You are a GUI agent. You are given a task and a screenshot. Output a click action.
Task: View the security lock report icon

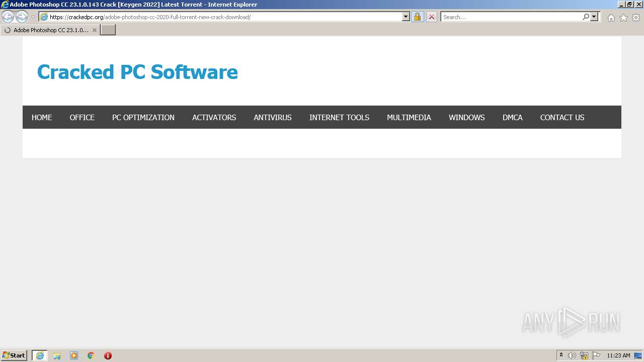(417, 17)
